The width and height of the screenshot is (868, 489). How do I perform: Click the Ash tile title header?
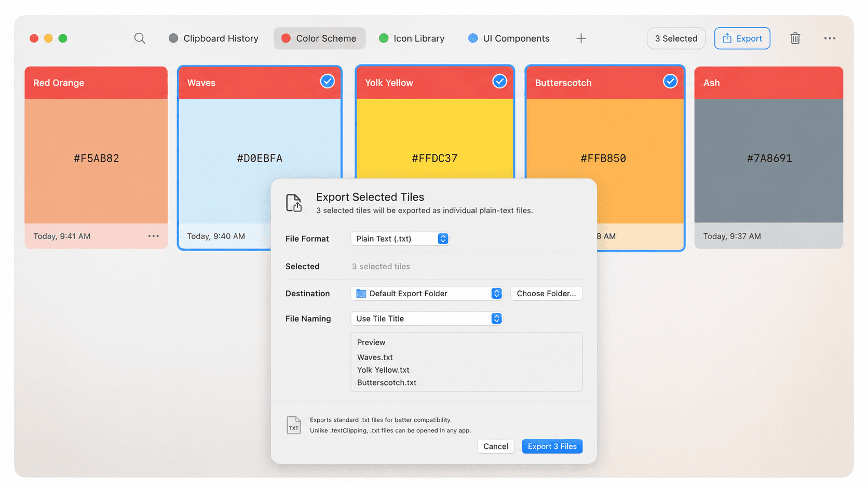tap(769, 83)
